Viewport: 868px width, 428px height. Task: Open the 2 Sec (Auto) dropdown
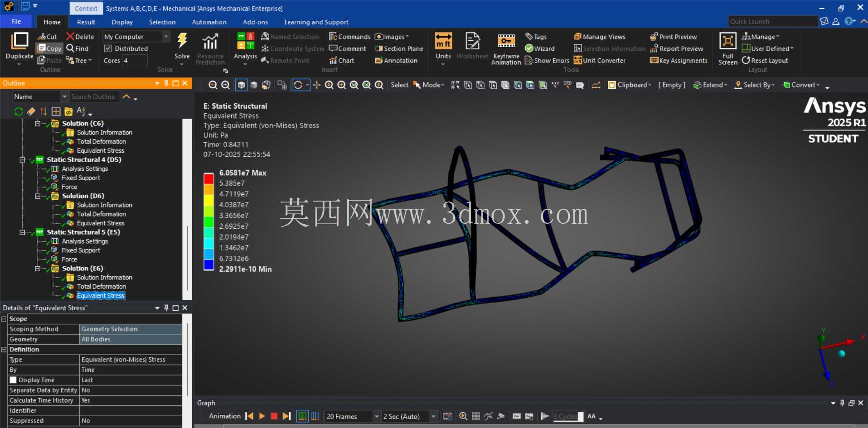[x=433, y=416]
